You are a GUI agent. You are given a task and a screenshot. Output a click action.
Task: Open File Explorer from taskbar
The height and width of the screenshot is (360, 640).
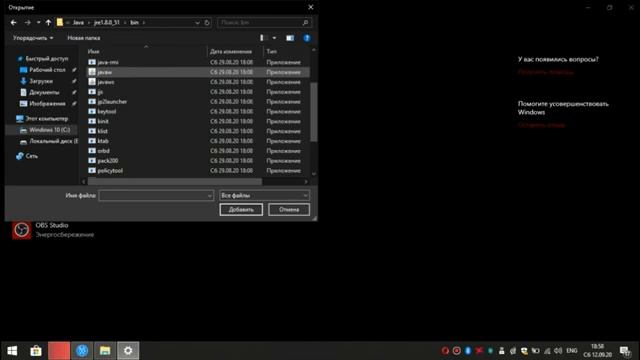(x=105, y=351)
